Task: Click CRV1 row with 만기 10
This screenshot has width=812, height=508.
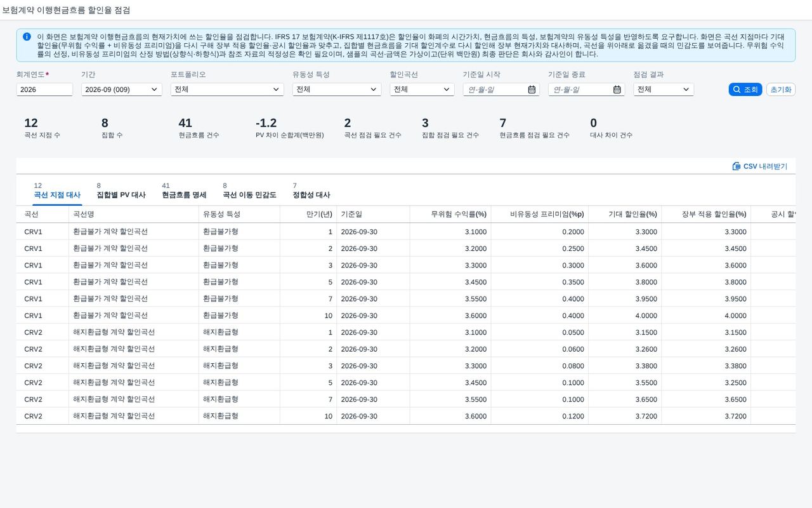Action: click(x=406, y=316)
